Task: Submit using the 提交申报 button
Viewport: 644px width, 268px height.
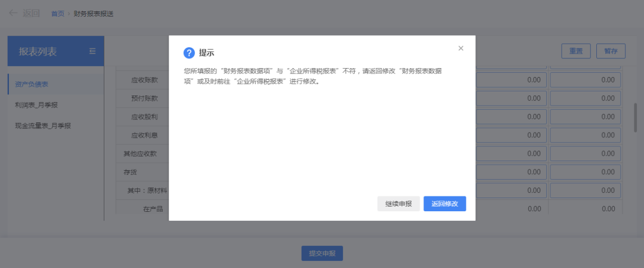Action: tap(322, 254)
